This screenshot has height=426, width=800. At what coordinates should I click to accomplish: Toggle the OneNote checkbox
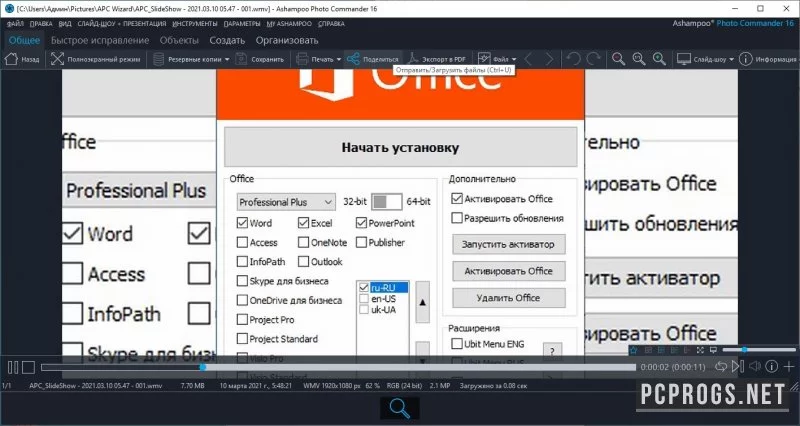pyautogui.click(x=304, y=242)
